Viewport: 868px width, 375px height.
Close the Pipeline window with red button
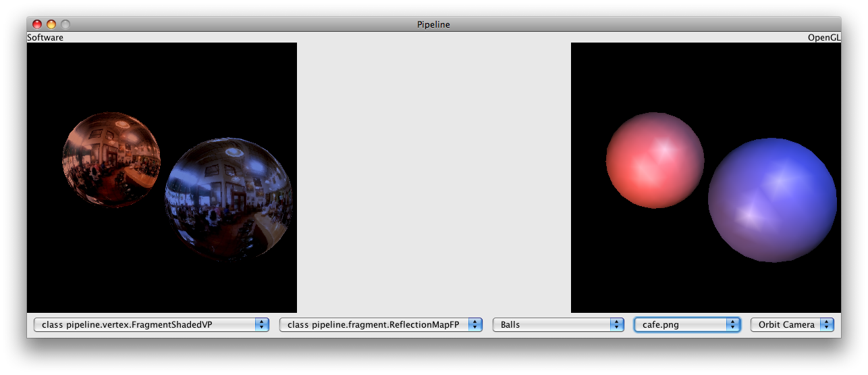tap(37, 24)
